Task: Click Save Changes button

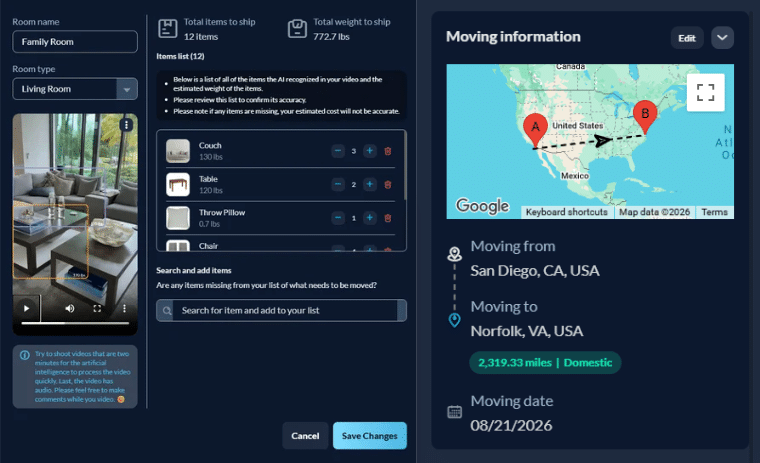Action: pos(370,436)
